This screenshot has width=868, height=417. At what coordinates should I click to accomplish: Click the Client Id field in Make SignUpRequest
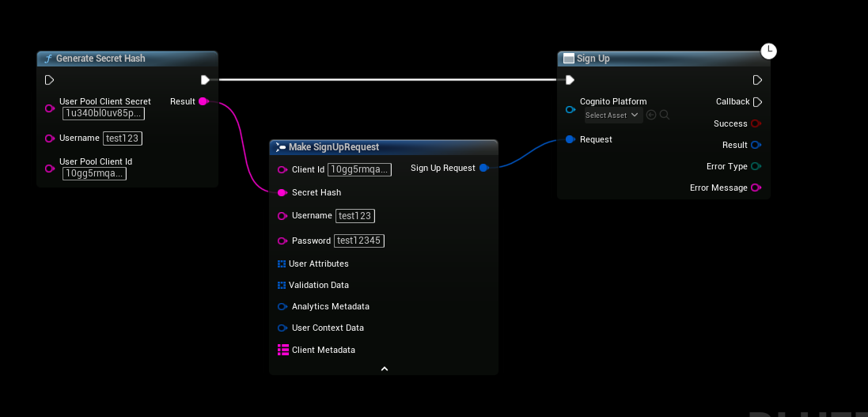coord(359,169)
